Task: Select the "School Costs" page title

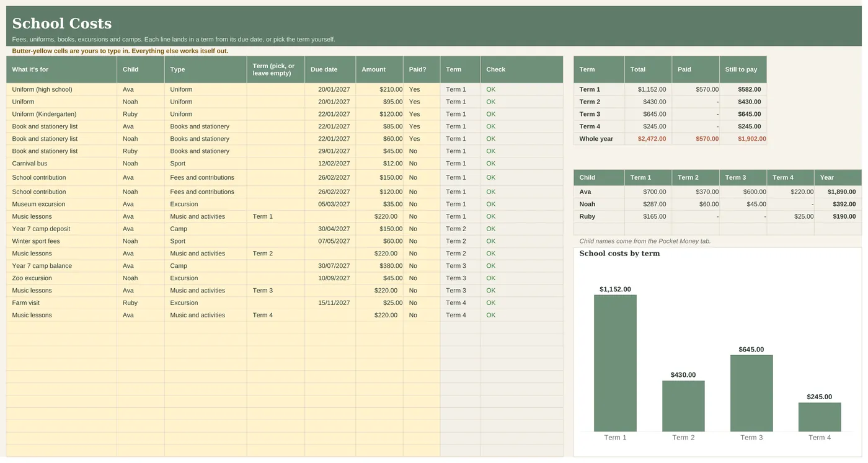Action: 62,24
